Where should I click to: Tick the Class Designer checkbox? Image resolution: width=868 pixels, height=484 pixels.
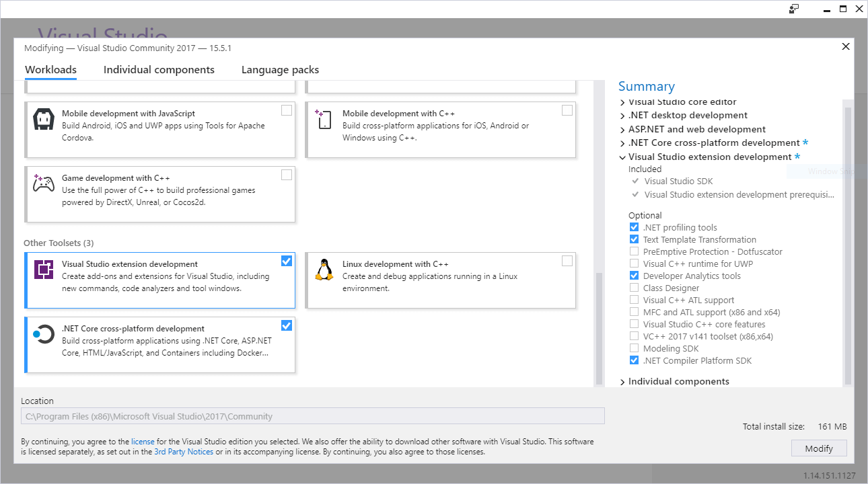coord(634,288)
